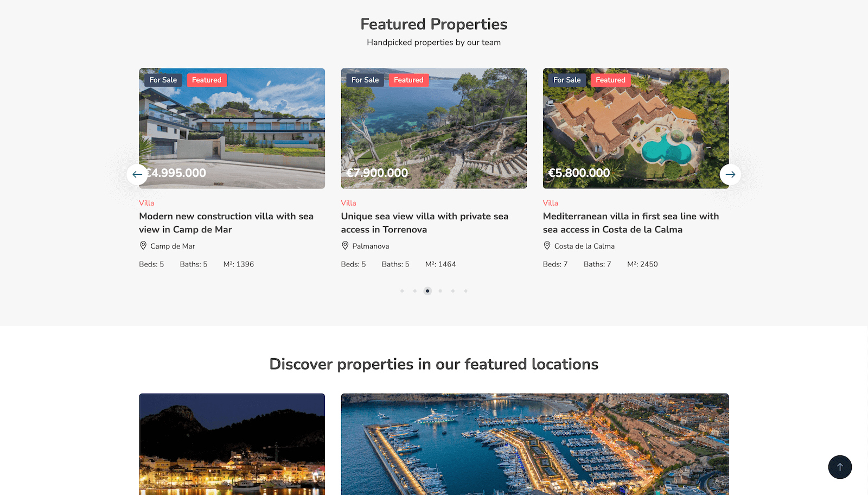The height and width of the screenshot is (495, 868).
Task: Select the last carousel pagination dot
Action: (465, 291)
